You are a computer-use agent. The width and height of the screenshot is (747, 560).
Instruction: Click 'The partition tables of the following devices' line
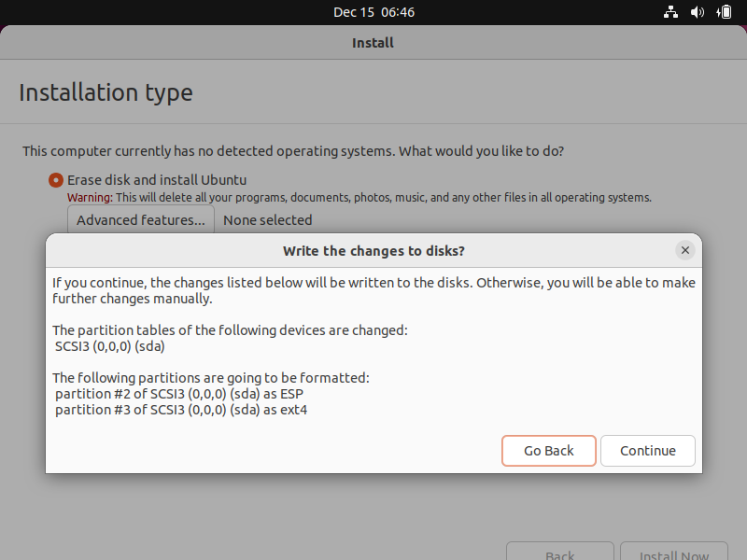230,330
